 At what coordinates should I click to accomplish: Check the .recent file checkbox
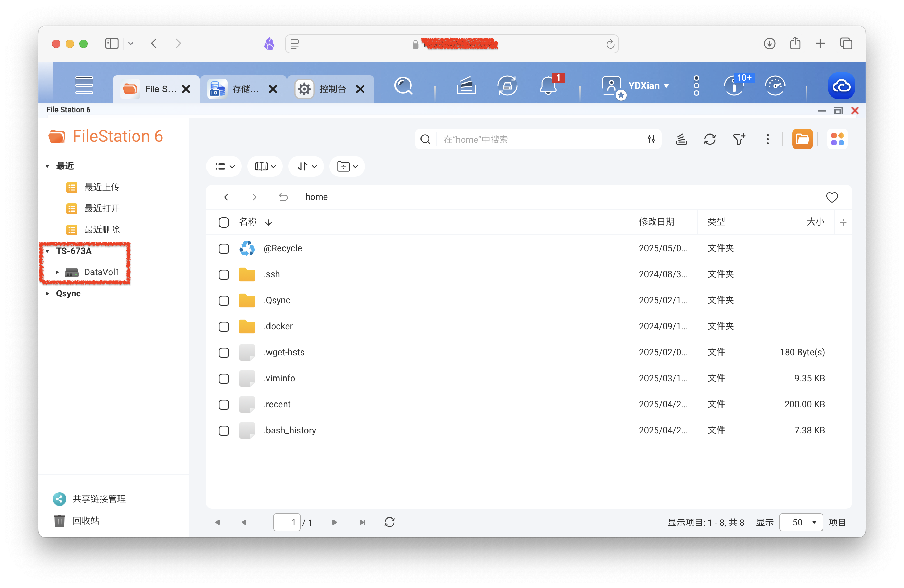[x=224, y=405]
